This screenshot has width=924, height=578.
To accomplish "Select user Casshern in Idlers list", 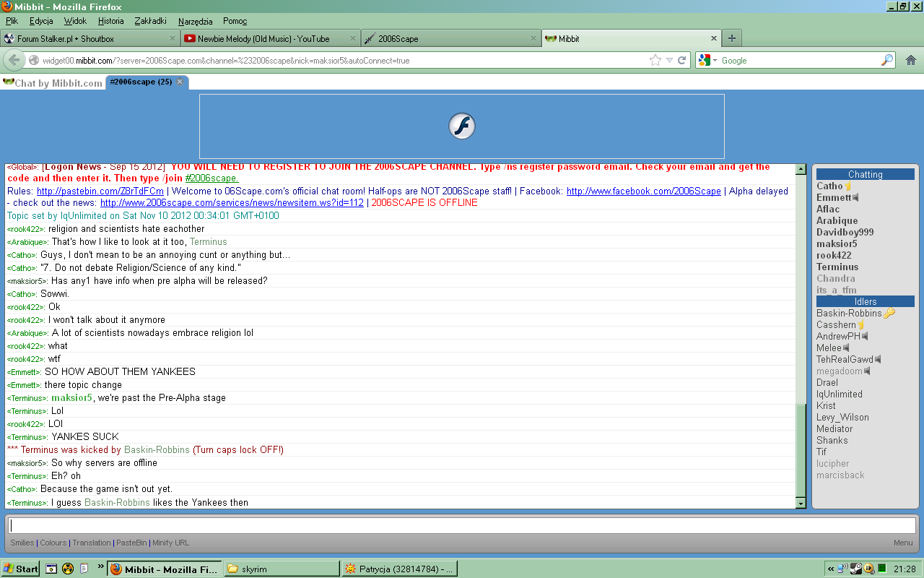I will point(836,324).
